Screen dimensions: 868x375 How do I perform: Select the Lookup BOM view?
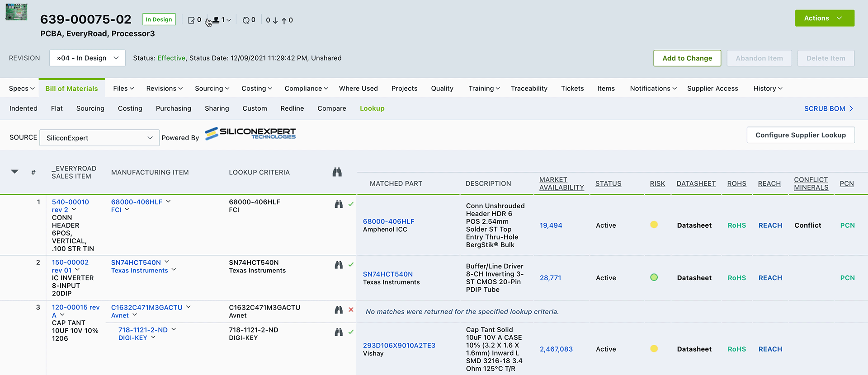pyautogui.click(x=372, y=108)
